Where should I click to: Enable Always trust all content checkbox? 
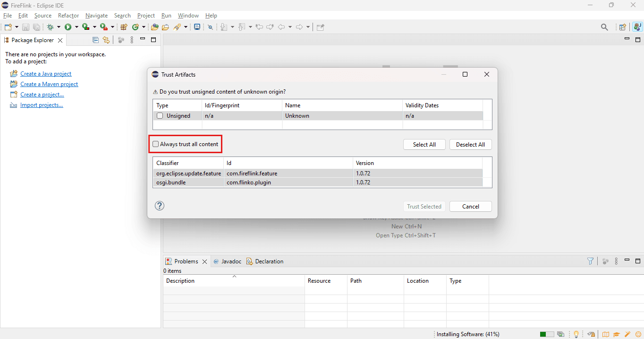click(x=156, y=144)
